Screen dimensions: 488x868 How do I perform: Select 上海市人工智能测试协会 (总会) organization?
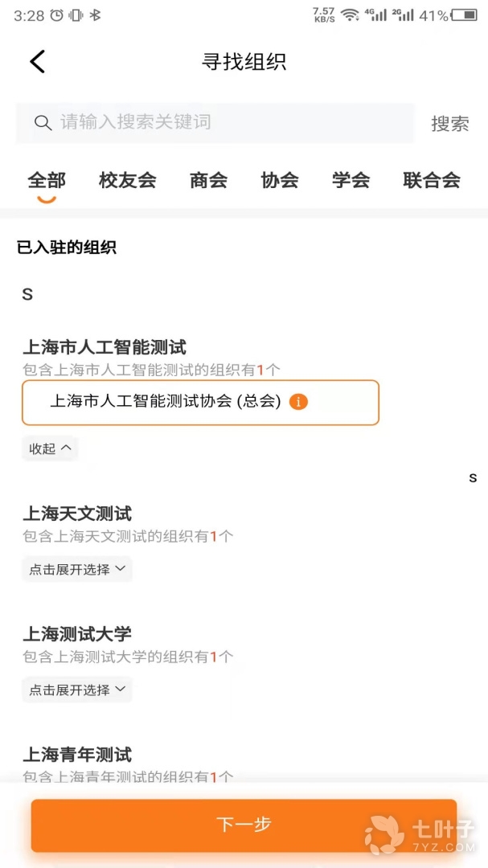pyautogui.click(x=166, y=402)
